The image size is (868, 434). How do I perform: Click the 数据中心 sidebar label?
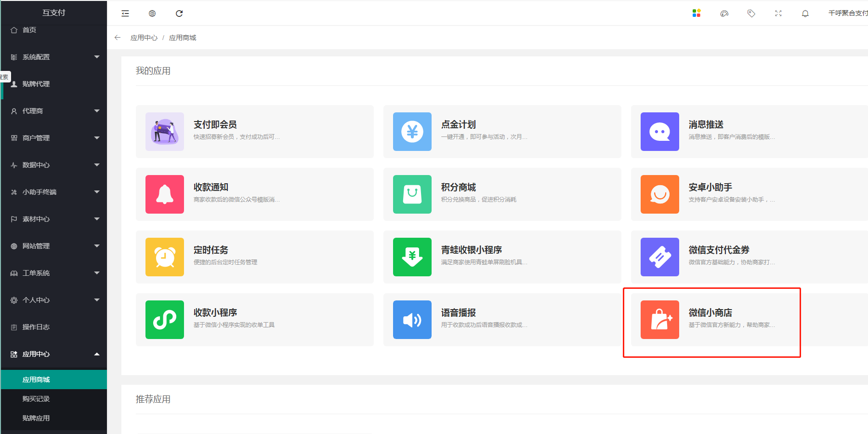coord(36,165)
